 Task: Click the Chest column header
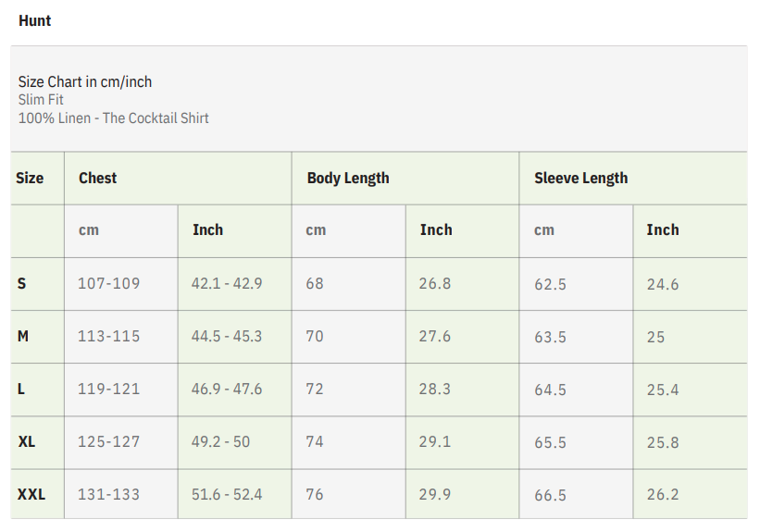click(98, 178)
